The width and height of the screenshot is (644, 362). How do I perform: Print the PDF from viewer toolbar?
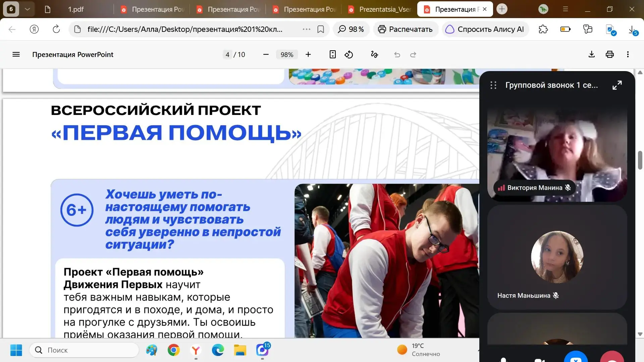(610, 55)
